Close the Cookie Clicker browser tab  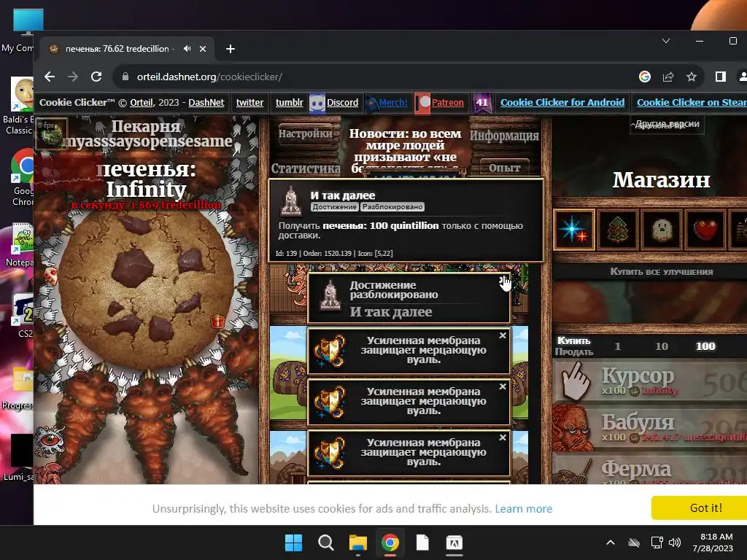pyautogui.click(x=203, y=49)
